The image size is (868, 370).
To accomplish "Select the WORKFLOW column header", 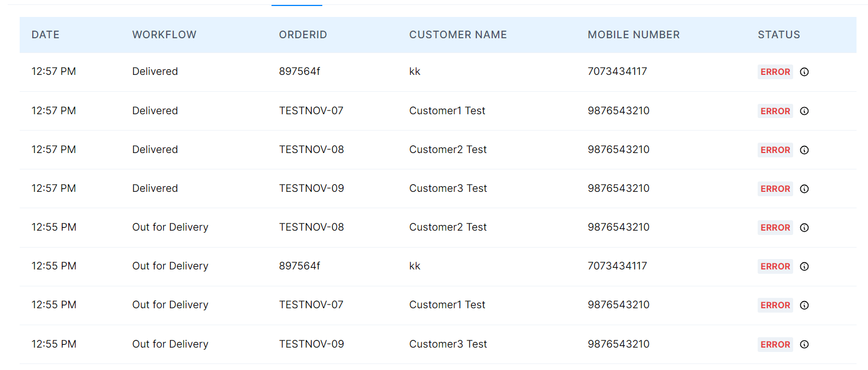I will click(x=164, y=35).
